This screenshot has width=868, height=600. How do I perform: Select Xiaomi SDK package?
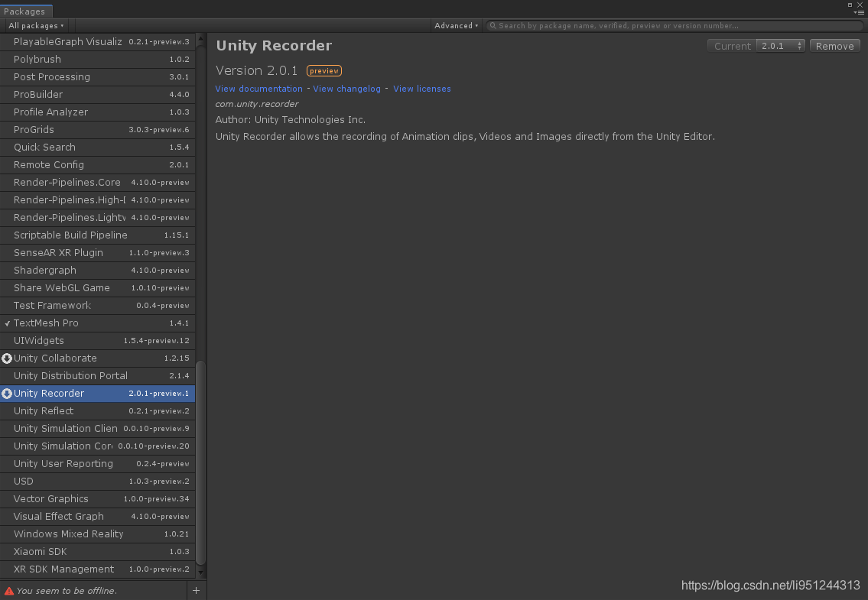coord(97,551)
